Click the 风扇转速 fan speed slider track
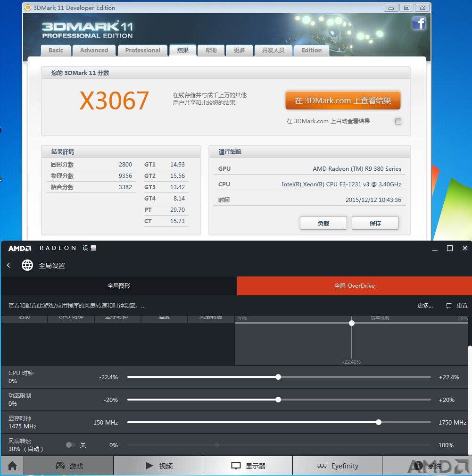Image resolution: width=472 pixels, height=476 pixels. coord(279,445)
